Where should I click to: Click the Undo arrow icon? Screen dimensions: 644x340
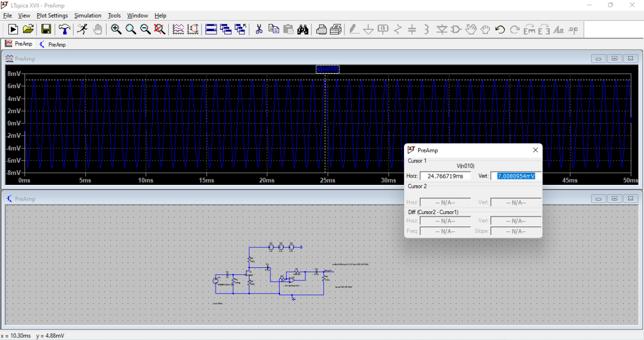coord(500,29)
